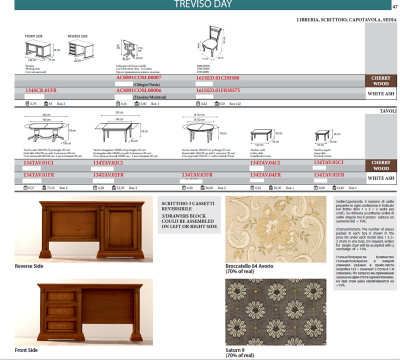Click the weight icon below 161SED.01FRMS75
Image resolution: width=400 pixels, height=360 pixels.
(217, 104)
